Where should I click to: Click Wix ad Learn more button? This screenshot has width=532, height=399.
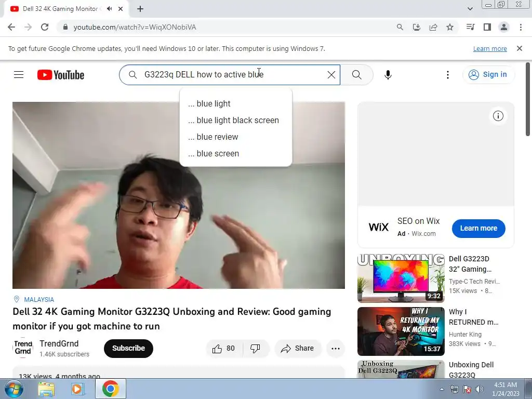tap(478, 229)
